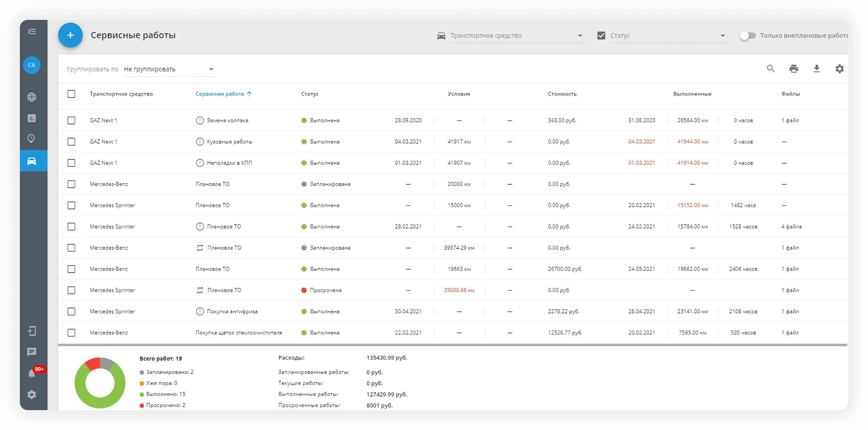Click the 135430.99 руб. total expenses
The height and width of the screenshot is (430, 868).
click(x=387, y=358)
